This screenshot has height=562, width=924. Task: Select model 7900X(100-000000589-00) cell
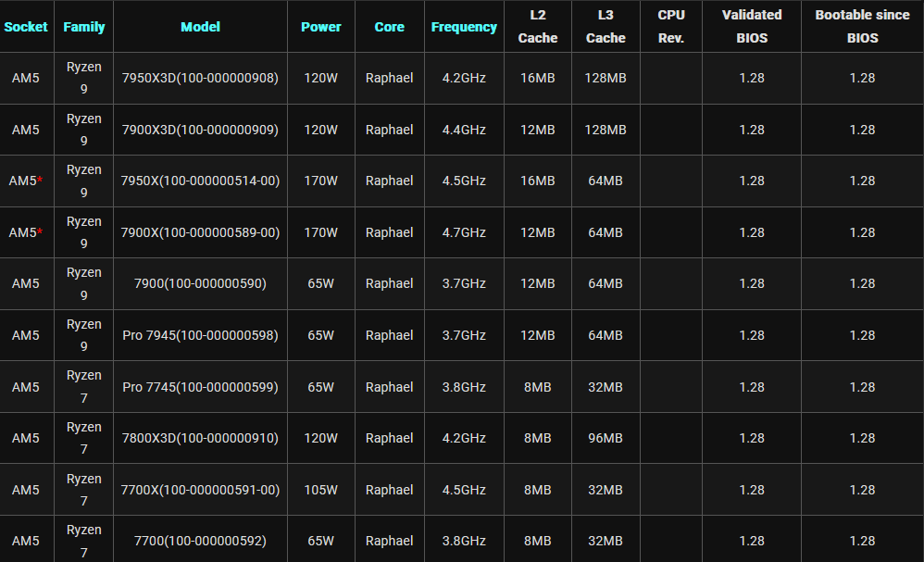click(x=200, y=232)
